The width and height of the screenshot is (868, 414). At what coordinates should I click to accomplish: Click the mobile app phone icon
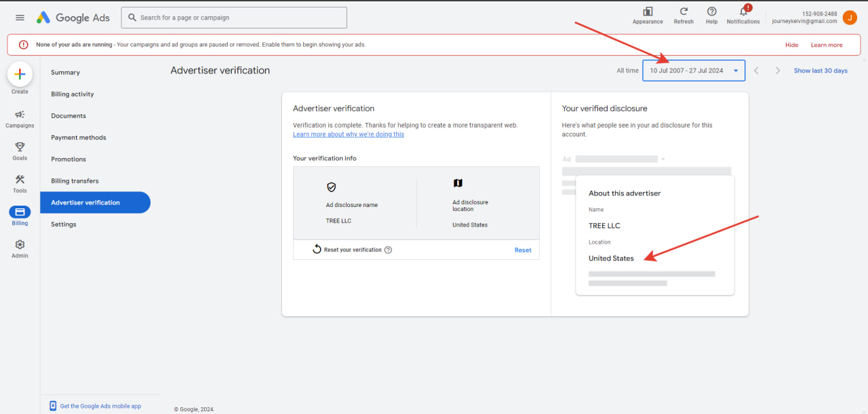pos(53,406)
